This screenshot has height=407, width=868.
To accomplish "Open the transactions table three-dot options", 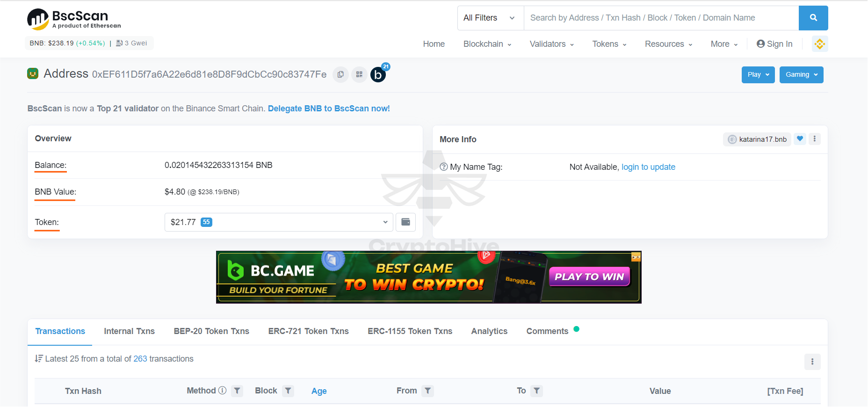I will coord(812,362).
